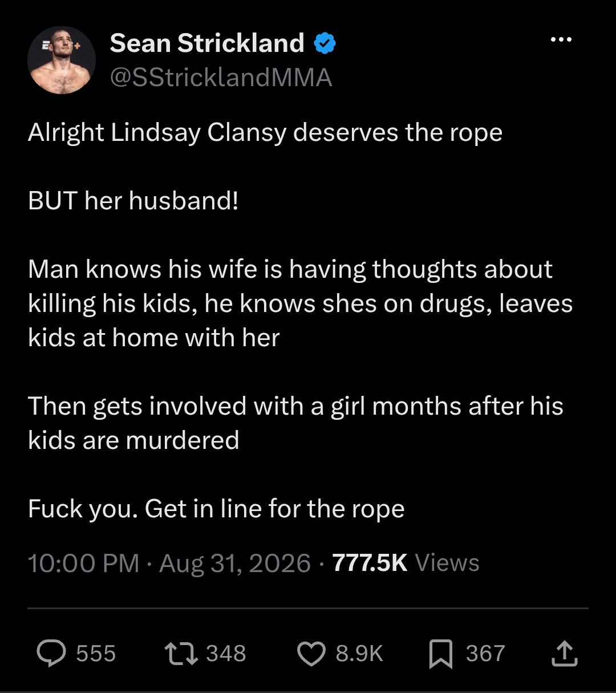This screenshot has width=616, height=693.
Task: Toggle the bookmark icon
Action: pyautogui.click(x=440, y=654)
